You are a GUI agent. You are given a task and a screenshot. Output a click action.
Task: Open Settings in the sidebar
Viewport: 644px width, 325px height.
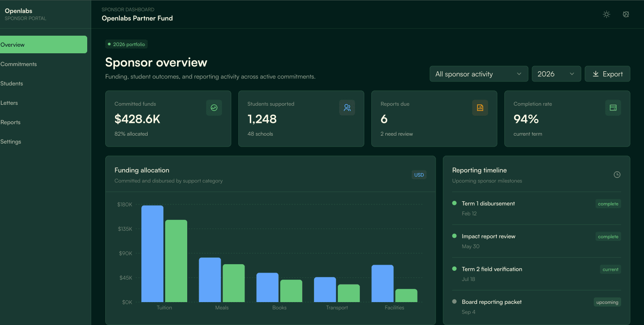44,141
